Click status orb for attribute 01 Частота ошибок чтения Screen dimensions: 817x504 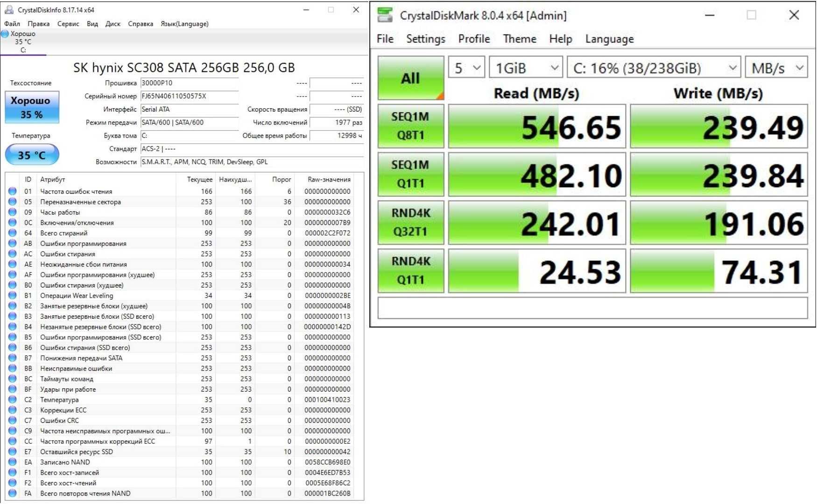point(13,191)
